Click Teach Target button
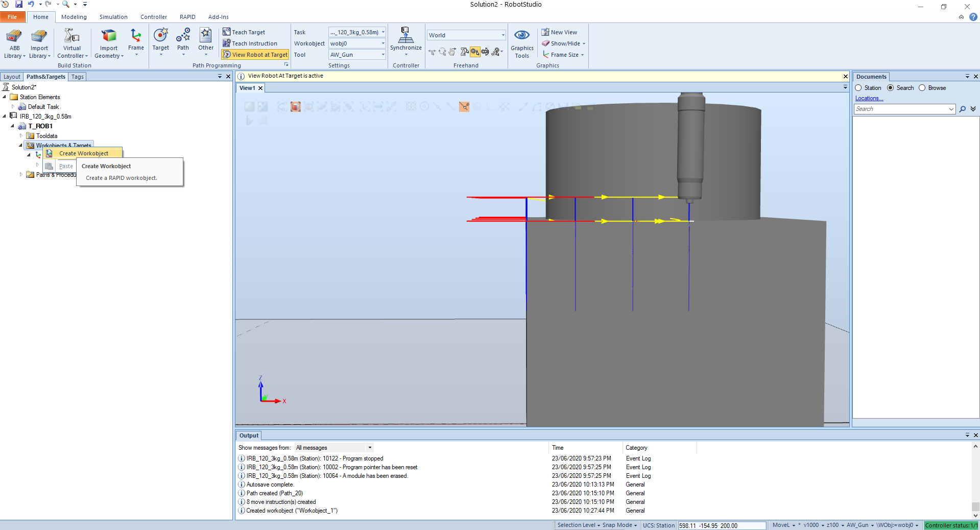The height and width of the screenshot is (530, 980). coord(244,32)
